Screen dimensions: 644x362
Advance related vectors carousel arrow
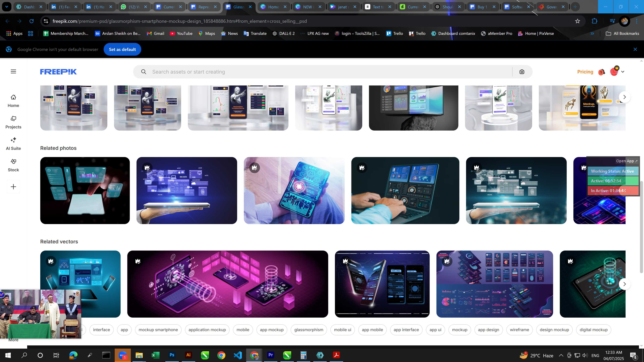pyautogui.click(x=625, y=284)
